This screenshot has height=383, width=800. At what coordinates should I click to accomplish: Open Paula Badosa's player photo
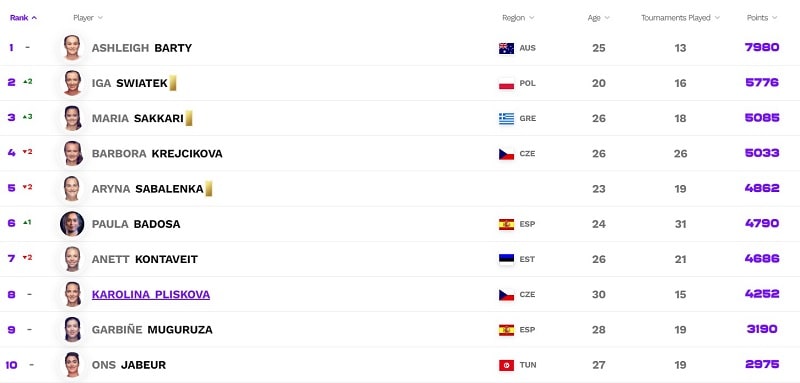(x=72, y=224)
